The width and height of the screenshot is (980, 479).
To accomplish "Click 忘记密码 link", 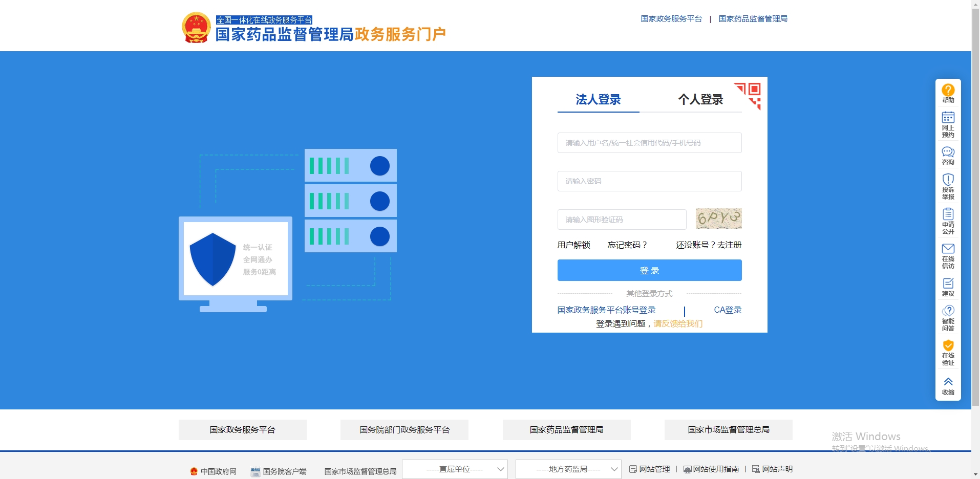I will coord(627,245).
